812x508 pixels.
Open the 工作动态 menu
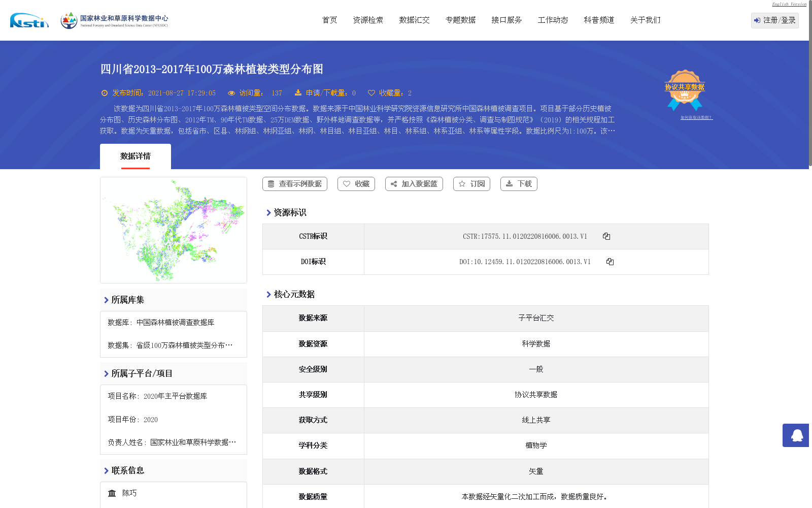[553, 20]
